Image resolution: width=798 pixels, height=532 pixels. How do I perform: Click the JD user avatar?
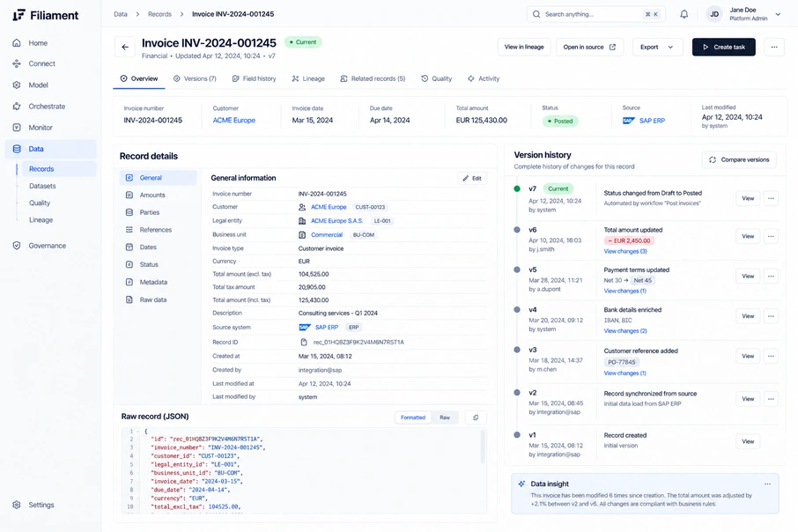click(x=714, y=14)
